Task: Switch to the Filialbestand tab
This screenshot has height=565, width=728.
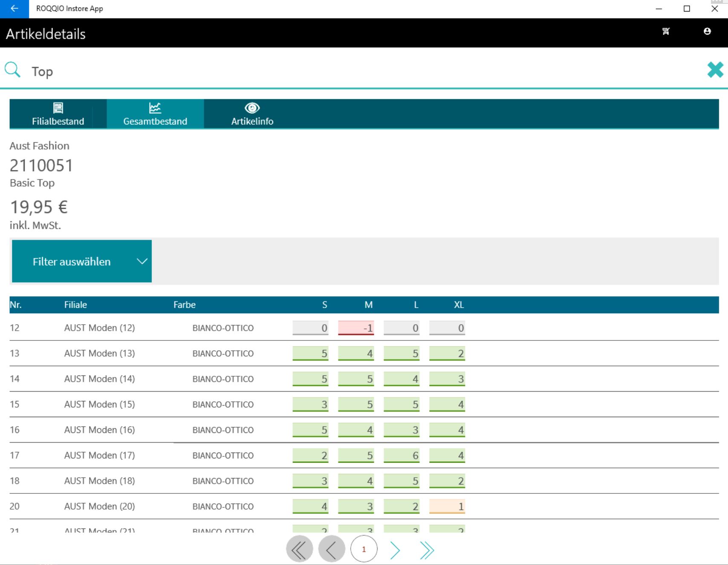Action: click(x=58, y=114)
